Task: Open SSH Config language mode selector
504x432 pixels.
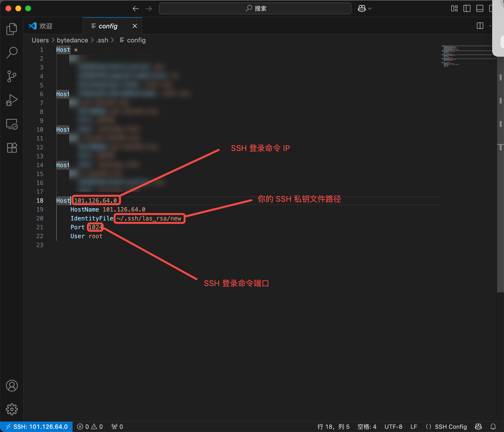Action: [450, 427]
